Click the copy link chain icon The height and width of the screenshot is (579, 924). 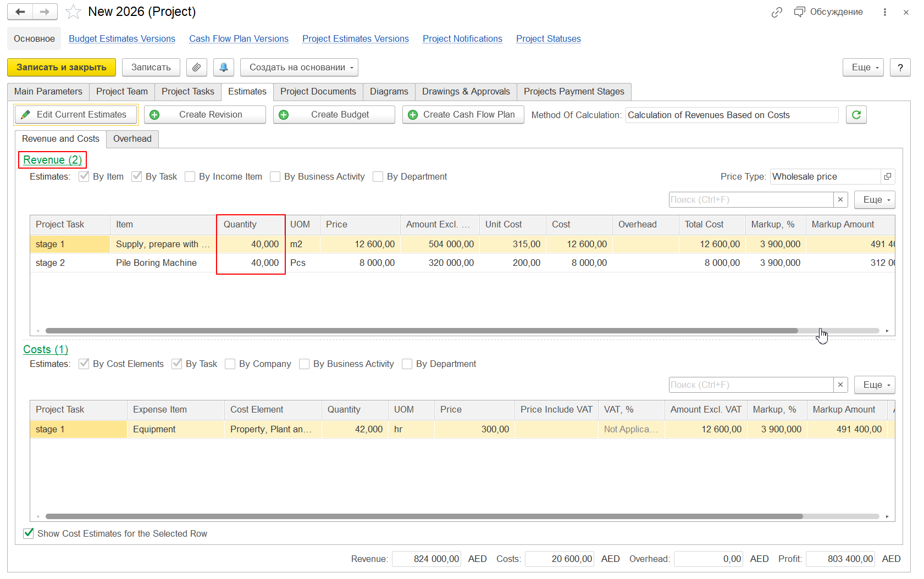click(776, 12)
